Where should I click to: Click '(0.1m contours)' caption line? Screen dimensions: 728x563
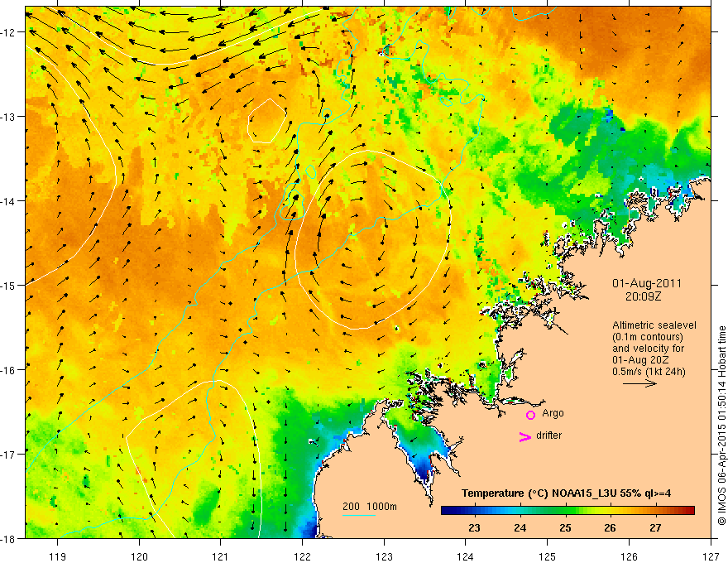(x=648, y=337)
